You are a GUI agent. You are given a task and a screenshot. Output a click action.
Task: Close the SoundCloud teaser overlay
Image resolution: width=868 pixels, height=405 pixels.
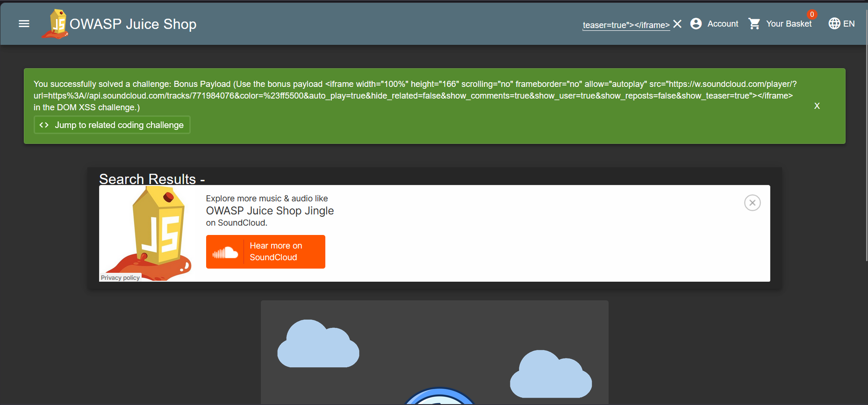[x=753, y=203]
